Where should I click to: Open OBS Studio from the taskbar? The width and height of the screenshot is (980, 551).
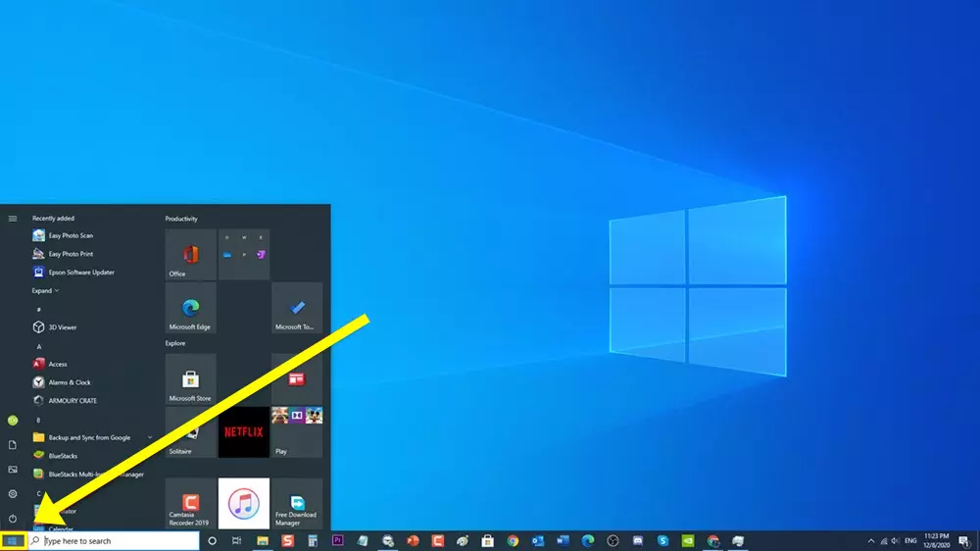point(612,541)
